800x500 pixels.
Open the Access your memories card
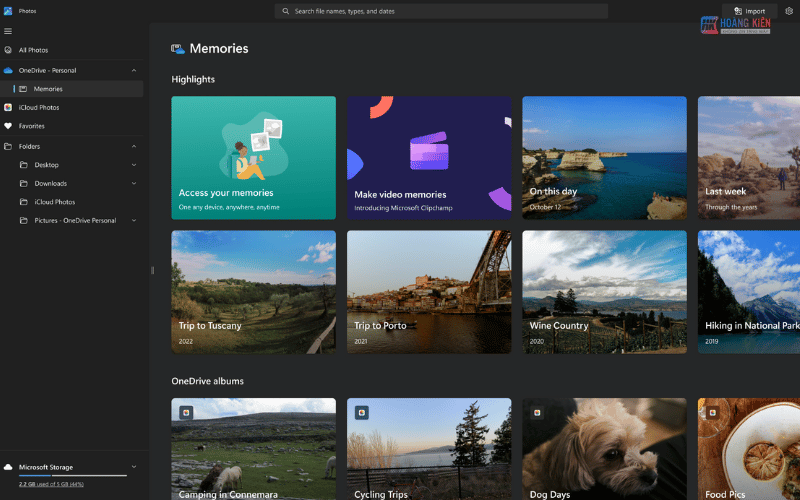point(254,158)
